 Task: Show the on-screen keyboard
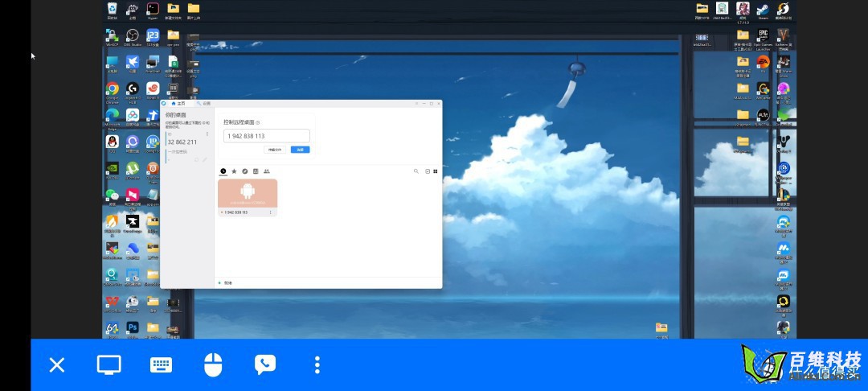(161, 365)
